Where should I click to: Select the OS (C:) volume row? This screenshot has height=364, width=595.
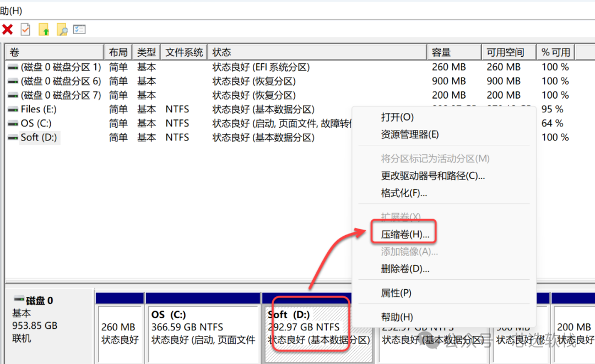point(178,123)
